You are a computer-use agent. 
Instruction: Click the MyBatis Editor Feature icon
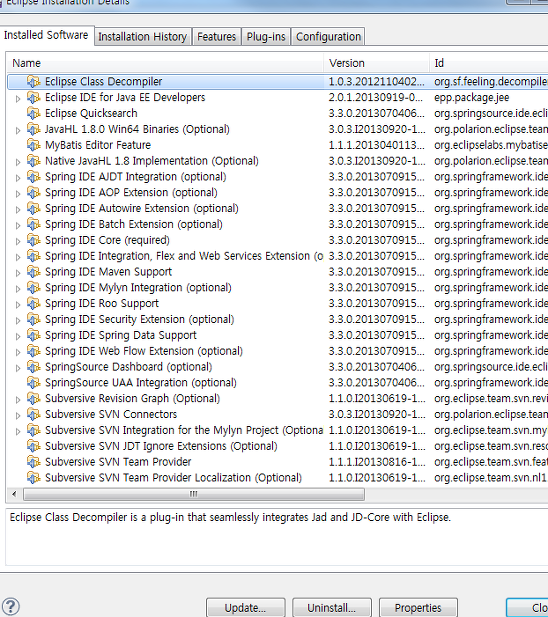click(33, 145)
